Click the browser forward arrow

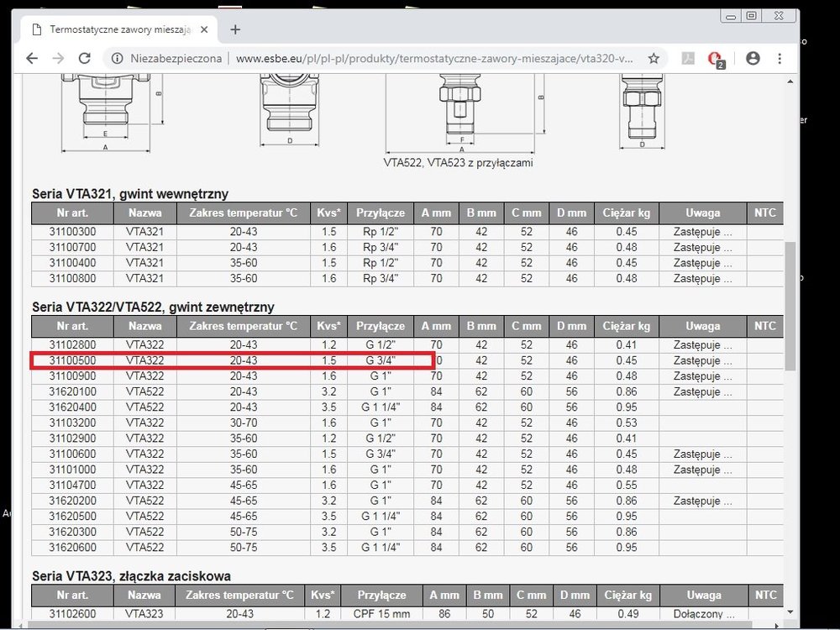[x=58, y=58]
